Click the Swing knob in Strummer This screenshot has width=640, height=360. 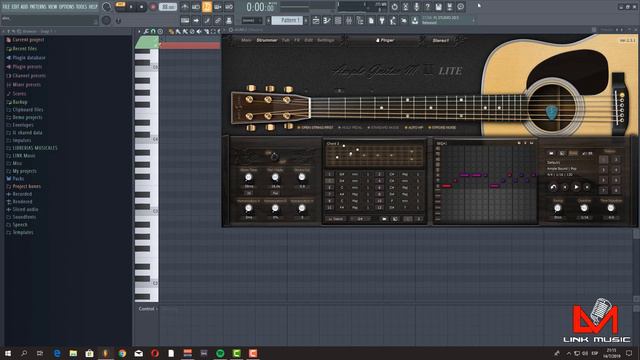point(557,208)
